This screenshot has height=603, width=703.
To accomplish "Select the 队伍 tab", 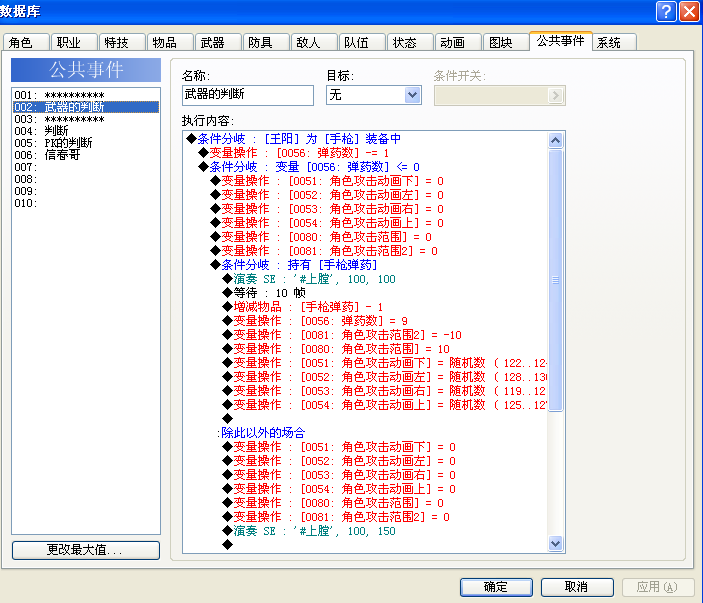I will [x=362, y=43].
